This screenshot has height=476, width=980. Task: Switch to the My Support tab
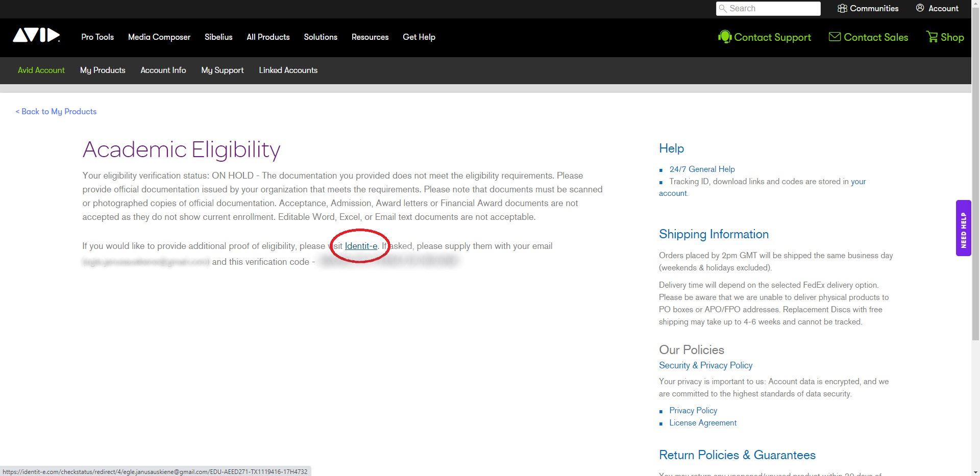pyautogui.click(x=223, y=70)
